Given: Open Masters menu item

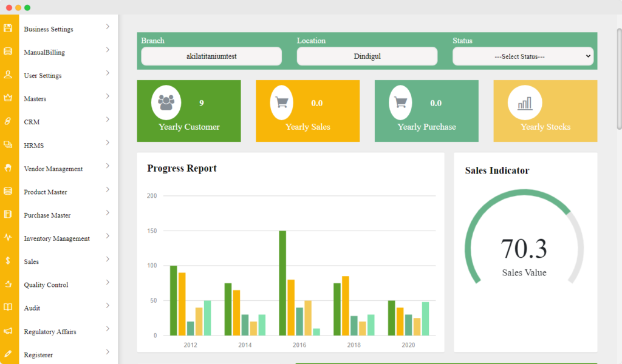Looking at the screenshot, I should point(35,99).
